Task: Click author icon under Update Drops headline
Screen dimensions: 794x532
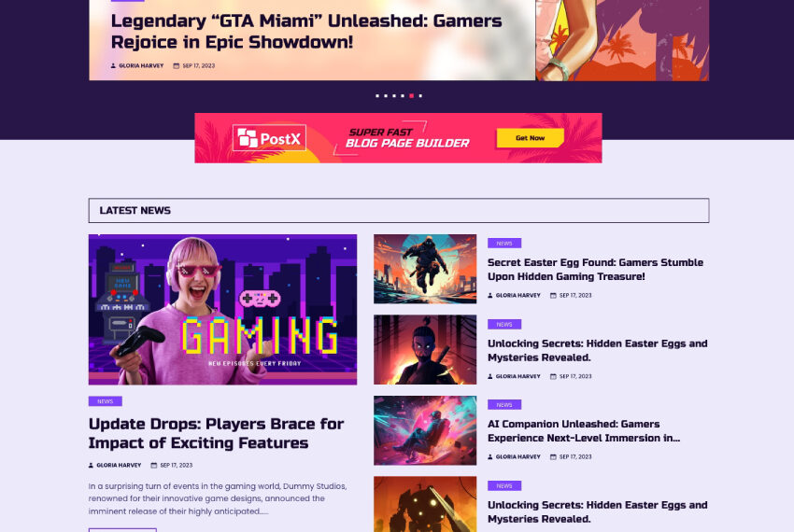Action: click(92, 465)
